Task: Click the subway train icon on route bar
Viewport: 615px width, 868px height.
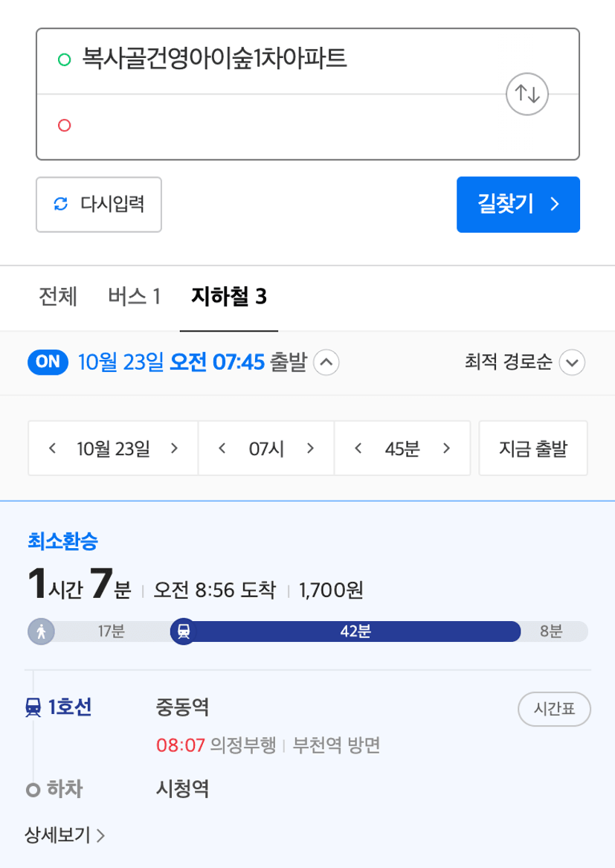Action: (x=184, y=631)
